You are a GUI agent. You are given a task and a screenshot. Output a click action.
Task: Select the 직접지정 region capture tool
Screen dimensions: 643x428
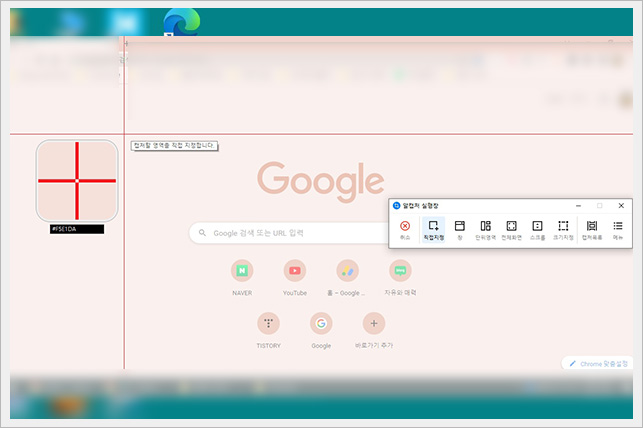[433, 230]
